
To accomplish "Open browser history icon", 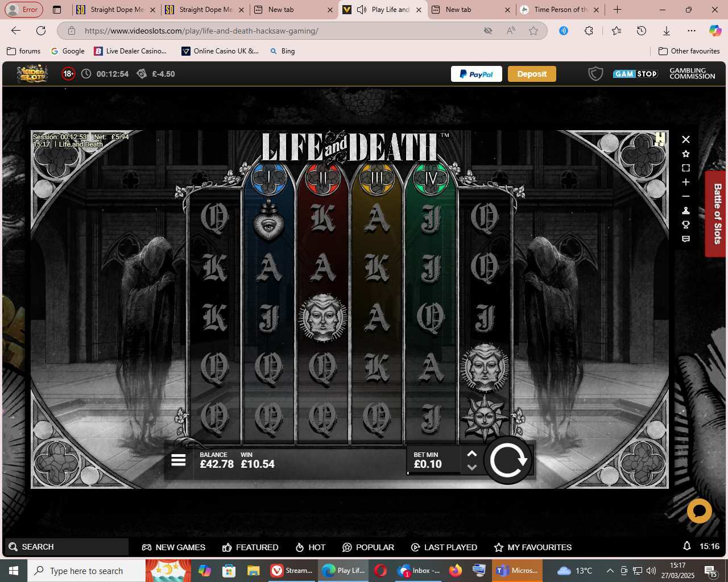I will [642, 31].
